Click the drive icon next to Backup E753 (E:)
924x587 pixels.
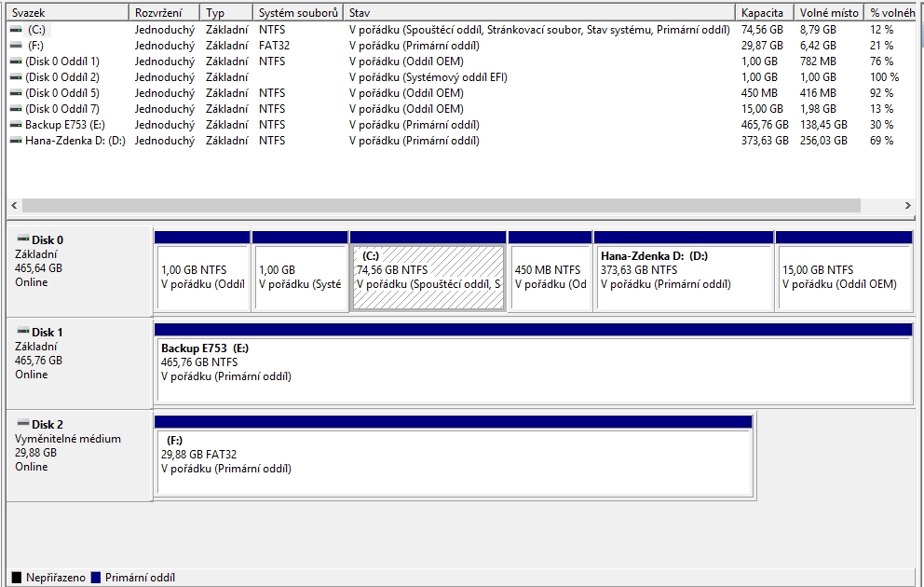pyautogui.click(x=17, y=125)
